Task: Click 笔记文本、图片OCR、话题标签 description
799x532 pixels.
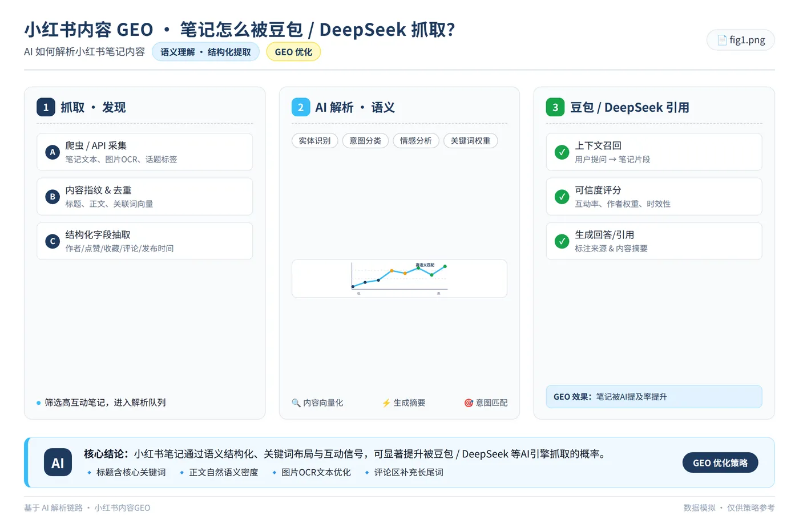Action: point(121,160)
